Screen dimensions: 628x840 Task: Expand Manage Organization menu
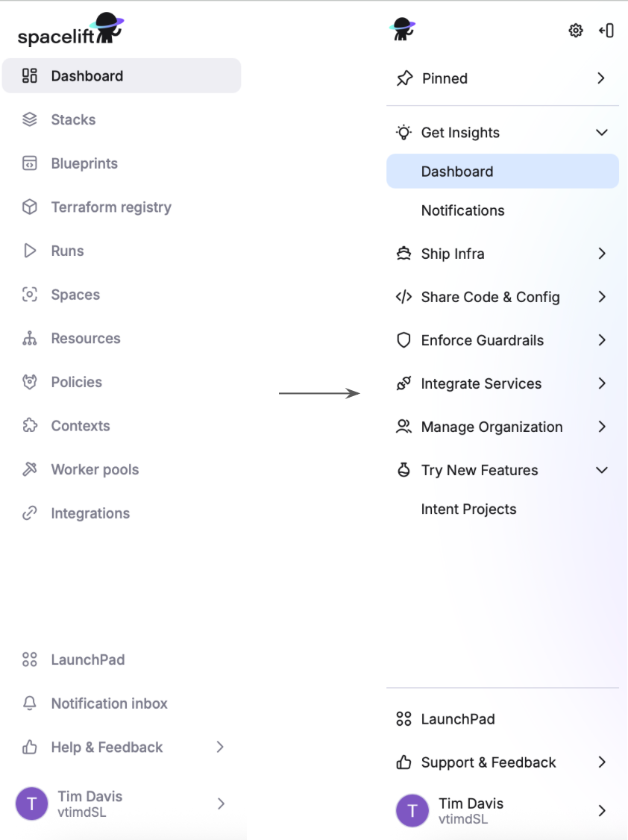click(502, 427)
